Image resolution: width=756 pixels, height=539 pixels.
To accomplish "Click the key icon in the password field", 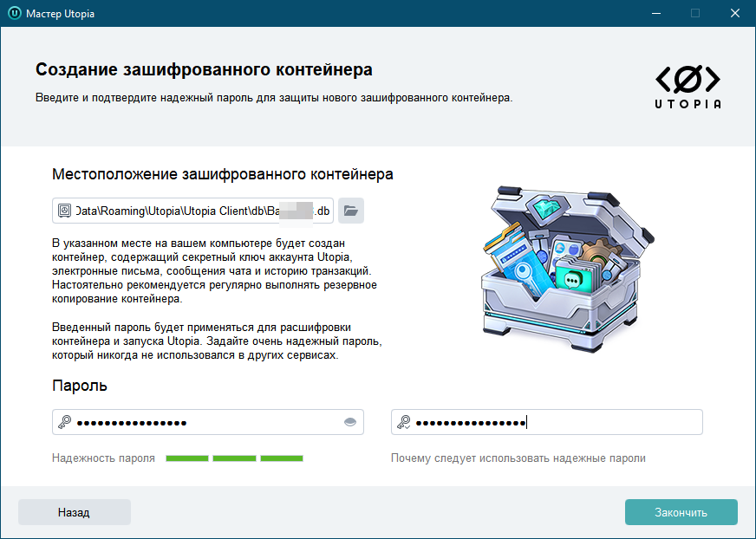I will (x=64, y=422).
